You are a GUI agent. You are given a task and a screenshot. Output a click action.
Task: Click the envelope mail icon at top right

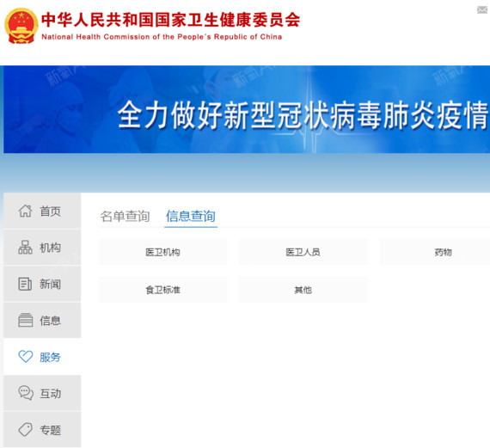(x=482, y=10)
